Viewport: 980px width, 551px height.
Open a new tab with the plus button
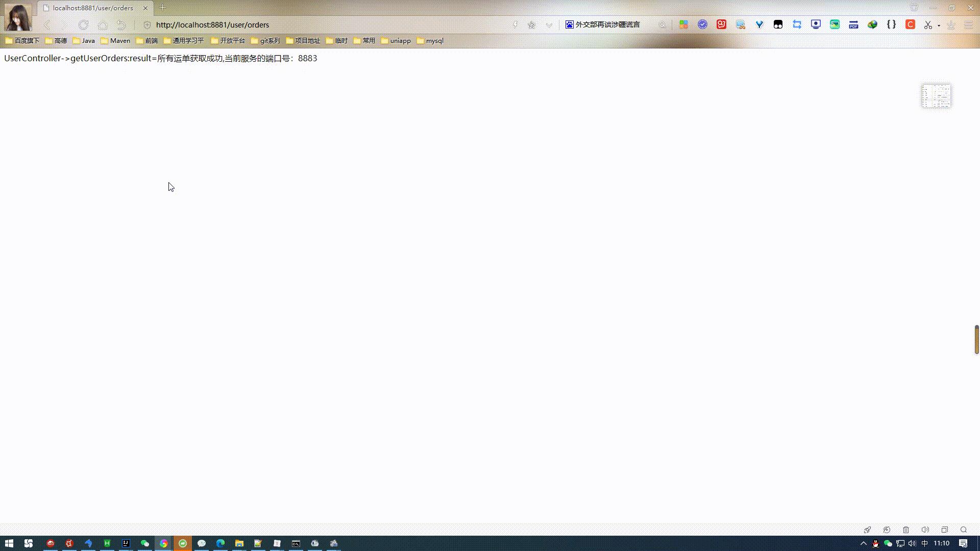point(163,8)
